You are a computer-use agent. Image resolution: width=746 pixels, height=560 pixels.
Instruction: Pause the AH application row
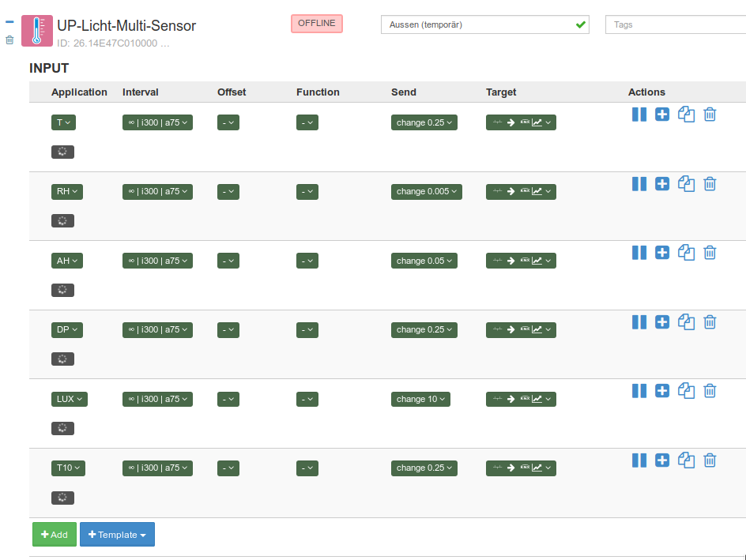coord(639,253)
